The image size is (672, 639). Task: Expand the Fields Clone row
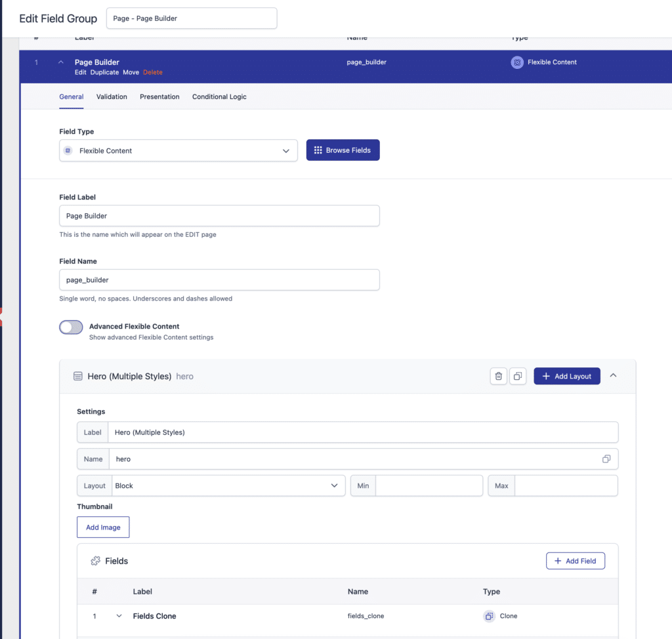click(x=119, y=616)
